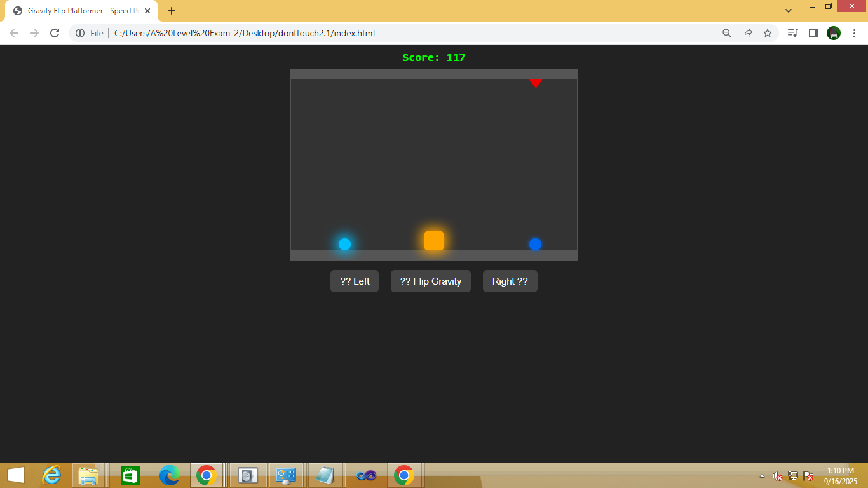Open the Windows Store taskbar icon

click(x=130, y=475)
